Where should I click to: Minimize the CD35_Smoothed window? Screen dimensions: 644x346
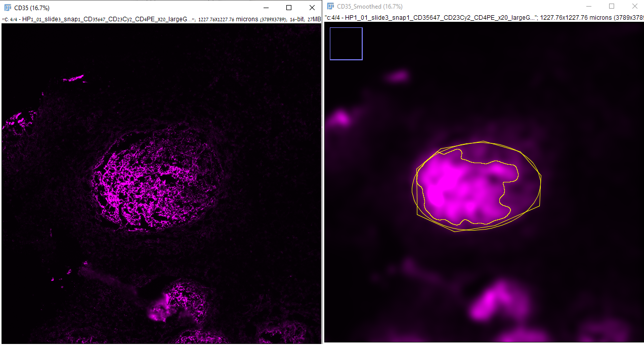click(588, 6)
